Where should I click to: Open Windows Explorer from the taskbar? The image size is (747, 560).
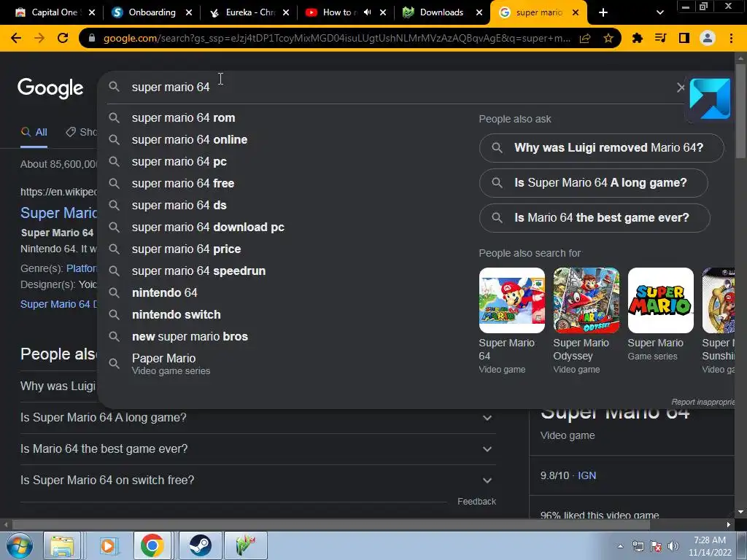click(x=62, y=545)
